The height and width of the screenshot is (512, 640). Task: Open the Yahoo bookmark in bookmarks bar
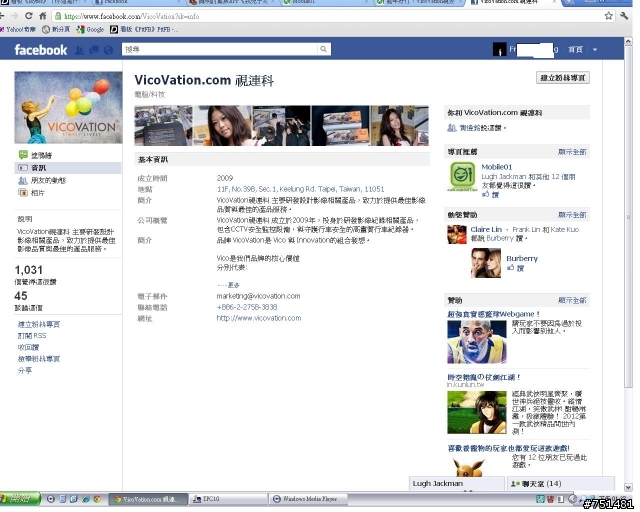point(18,29)
